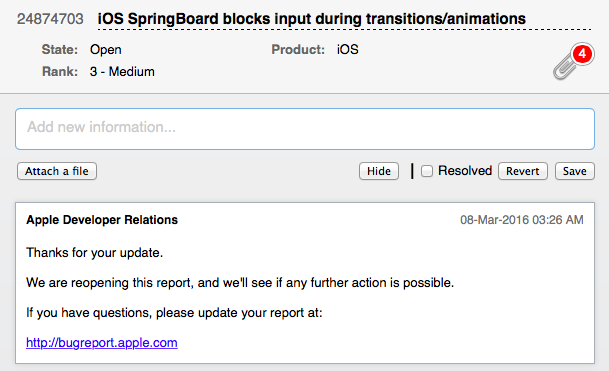Select the bug ID 24874703
Image resolution: width=609 pixels, height=371 pixels.
coord(50,19)
